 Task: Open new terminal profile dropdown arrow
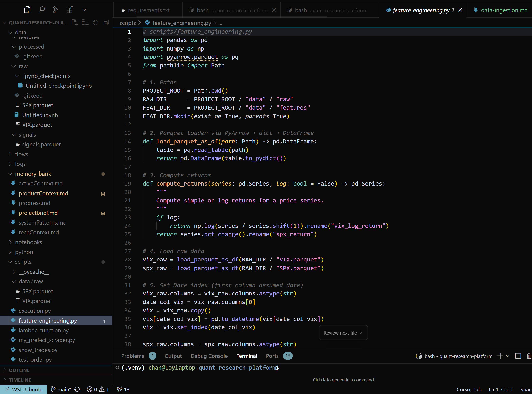point(508,356)
